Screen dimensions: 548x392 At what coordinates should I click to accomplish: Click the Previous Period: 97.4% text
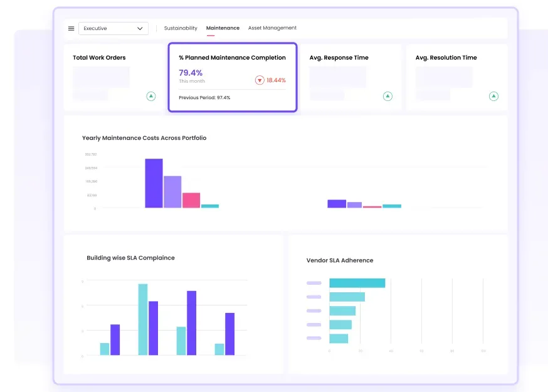click(204, 98)
